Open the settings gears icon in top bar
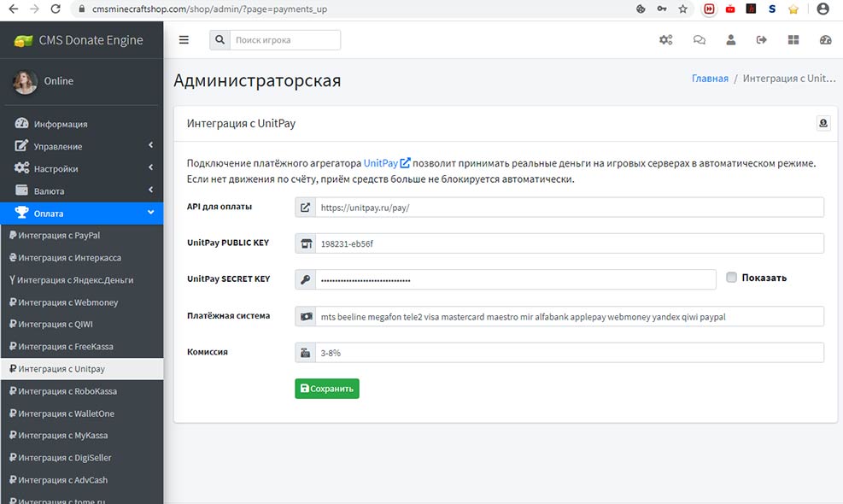The width and height of the screenshot is (843, 504). 665,40
